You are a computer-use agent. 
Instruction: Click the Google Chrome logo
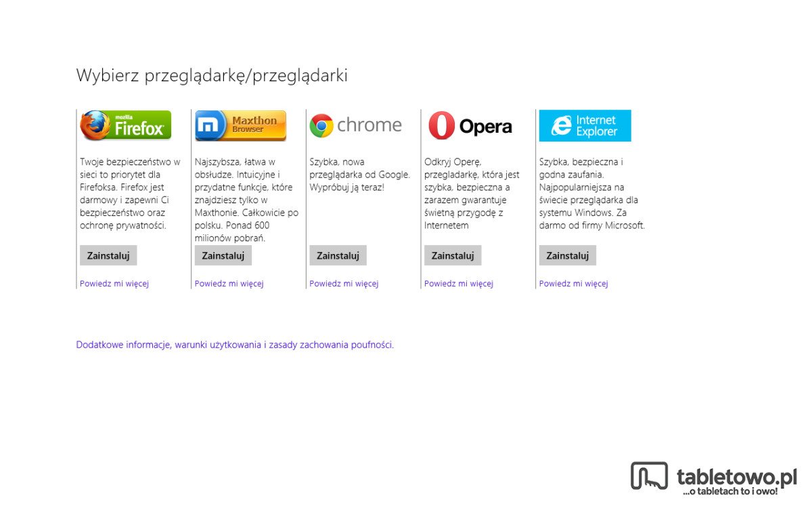[x=355, y=125]
